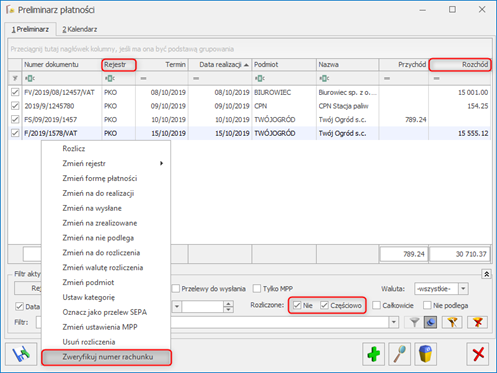This screenshot has width=497, height=373.
Task: Select Zmień na do realizacji
Action: click(106, 193)
